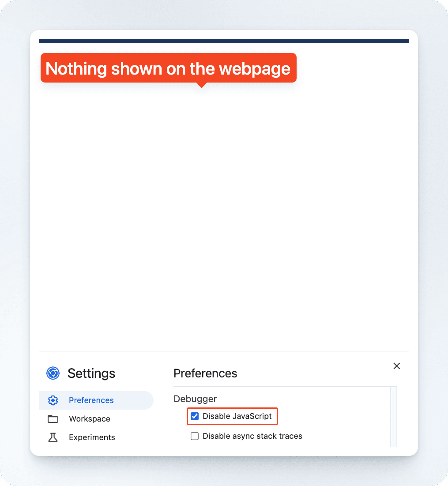Click the Disable JavaScript label text
Viewport: 448px width, 486px height.
coord(237,416)
